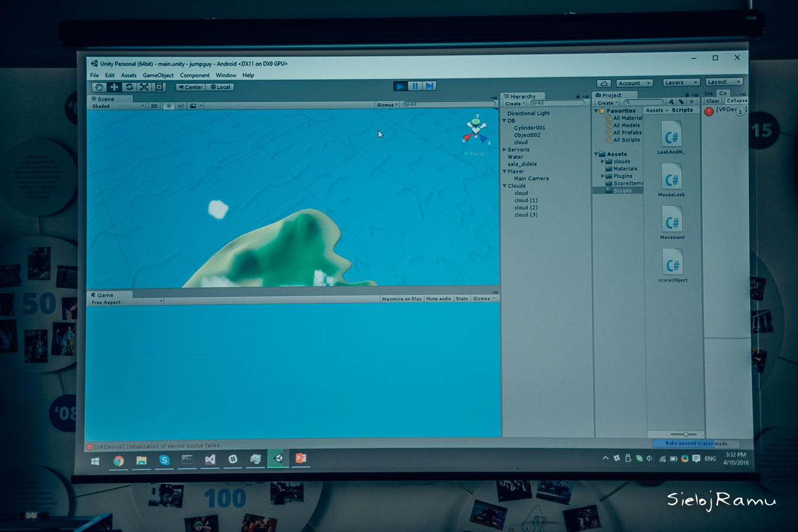Open the Edit menu
Viewport: 798px width, 532px height.
110,76
